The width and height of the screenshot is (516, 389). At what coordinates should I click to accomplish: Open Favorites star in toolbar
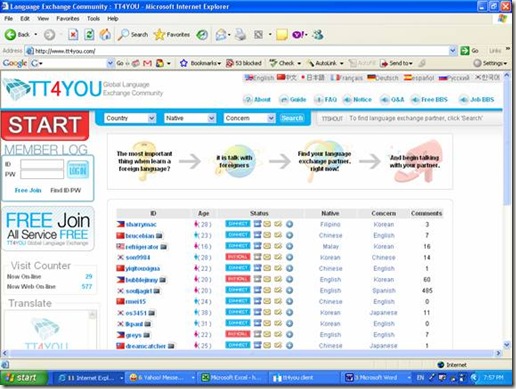click(x=159, y=34)
